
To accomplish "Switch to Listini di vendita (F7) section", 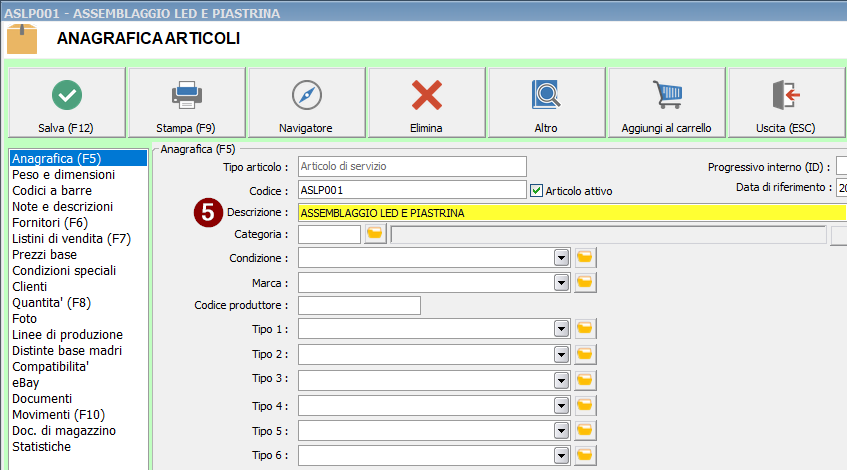I will (x=71, y=239).
